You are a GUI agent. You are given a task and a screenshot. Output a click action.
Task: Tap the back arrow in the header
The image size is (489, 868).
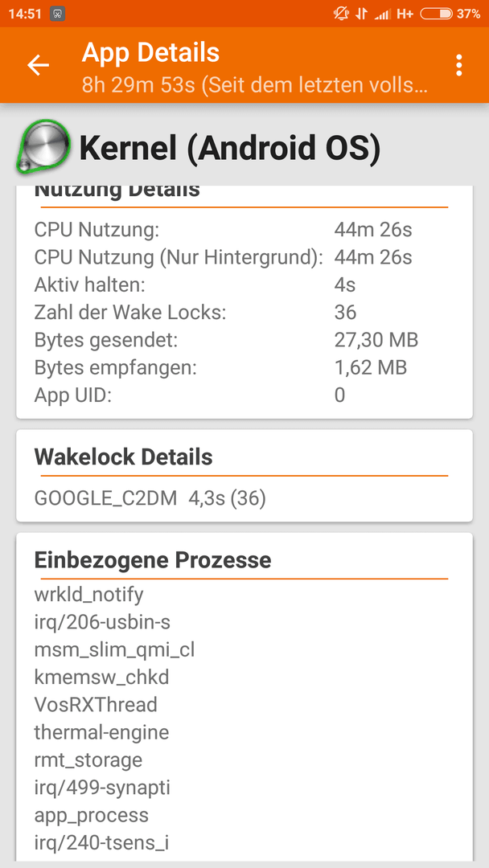(x=39, y=65)
